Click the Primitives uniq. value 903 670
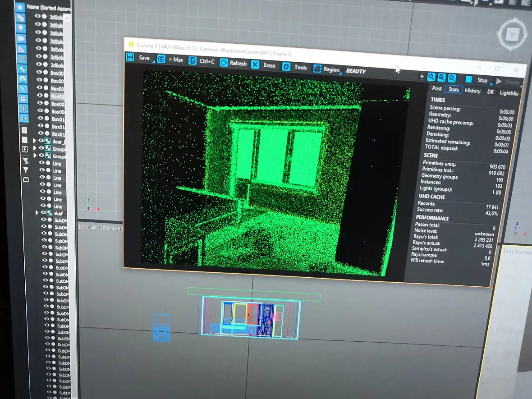 pyautogui.click(x=497, y=167)
